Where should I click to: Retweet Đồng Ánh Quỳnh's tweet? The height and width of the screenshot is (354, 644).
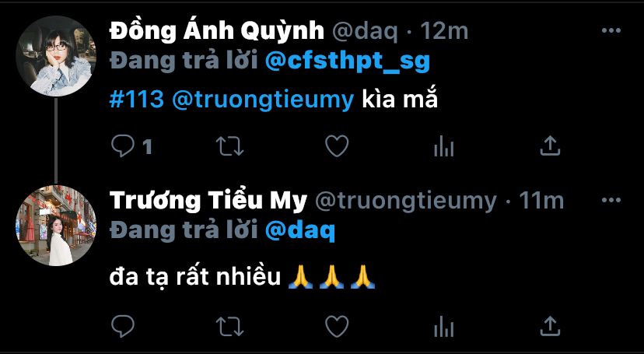pyautogui.click(x=230, y=146)
